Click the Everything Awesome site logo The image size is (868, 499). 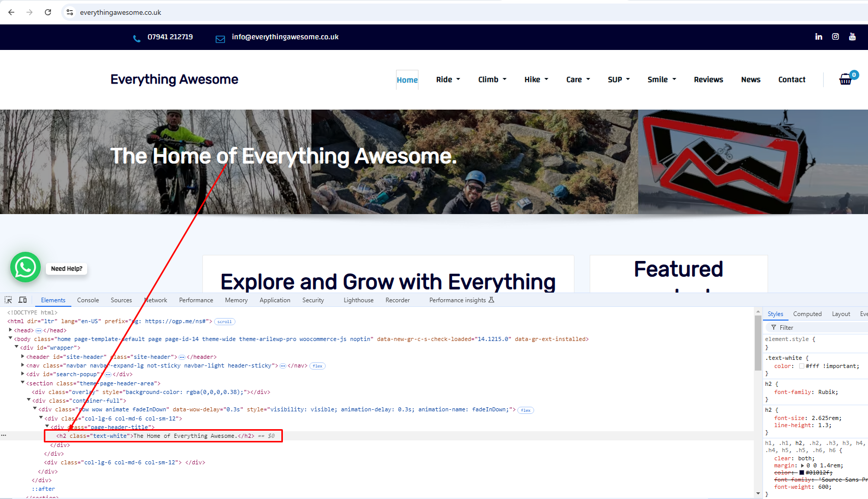pyautogui.click(x=174, y=80)
